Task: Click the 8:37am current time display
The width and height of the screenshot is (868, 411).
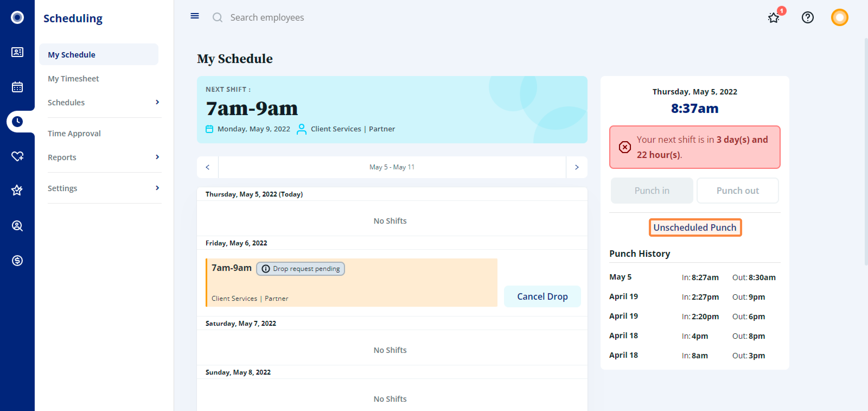Action: [695, 109]
